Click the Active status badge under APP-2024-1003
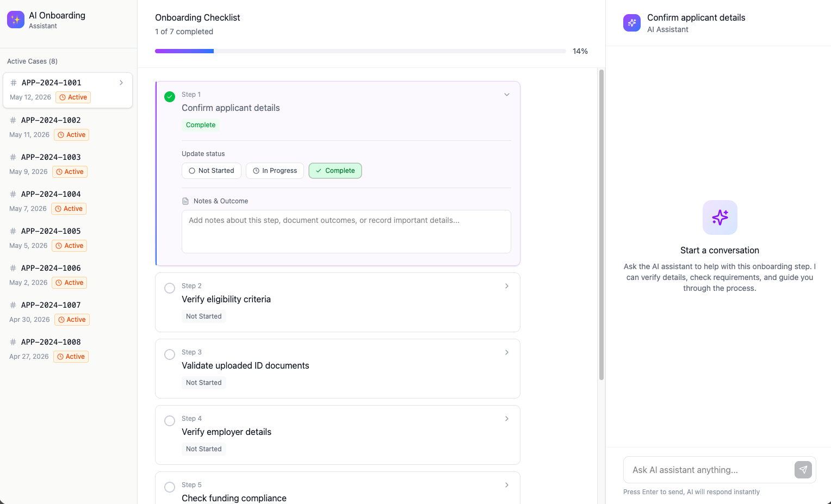 tap(70, 172)
